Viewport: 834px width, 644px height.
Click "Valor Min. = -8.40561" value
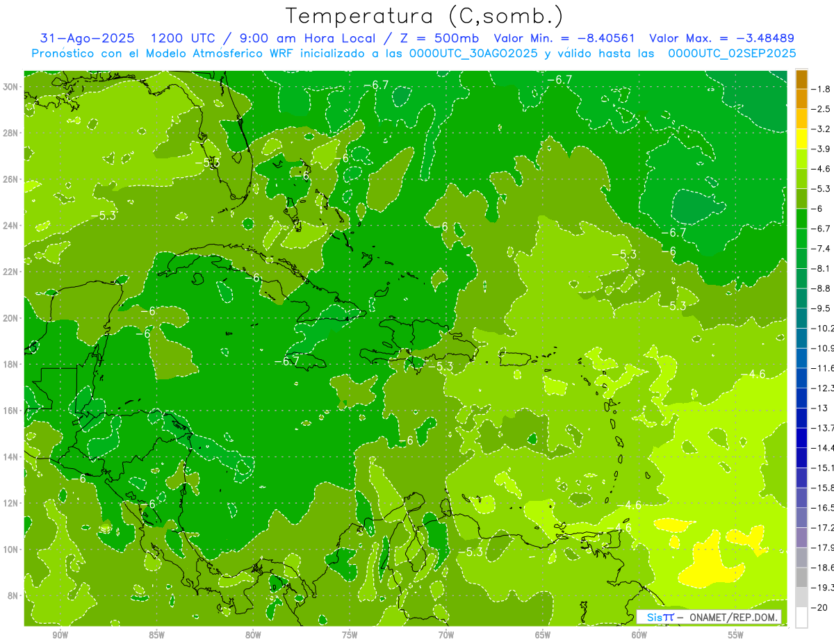(564, 38)
